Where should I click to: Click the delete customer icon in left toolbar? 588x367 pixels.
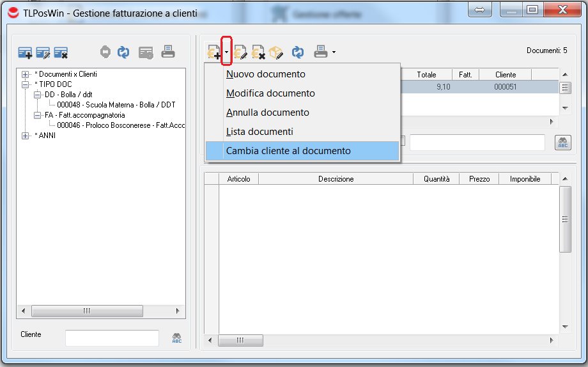coord(61,52)
